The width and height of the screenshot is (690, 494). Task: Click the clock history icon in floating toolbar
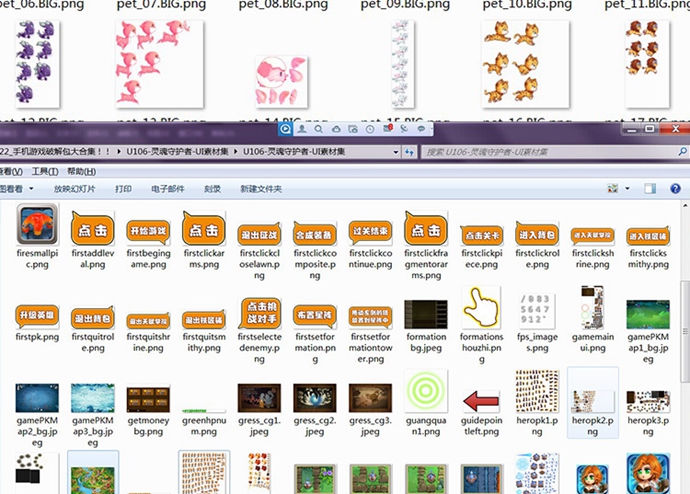pyautogui.click(x=370, y=129)
